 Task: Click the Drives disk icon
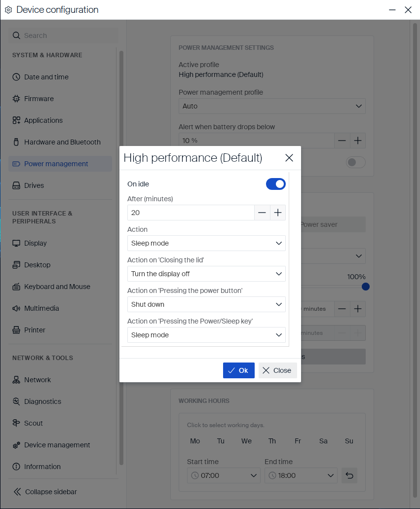pos(16,185)
